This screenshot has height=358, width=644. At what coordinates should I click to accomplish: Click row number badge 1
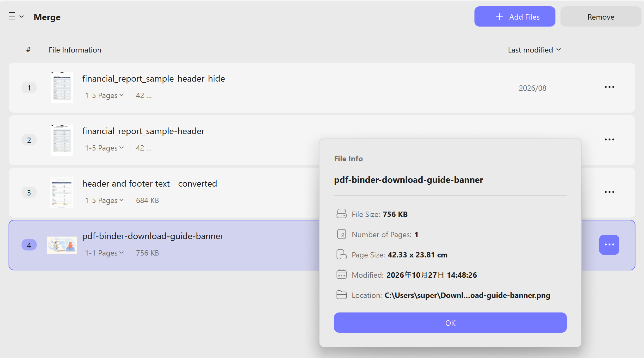click(29, 88)
